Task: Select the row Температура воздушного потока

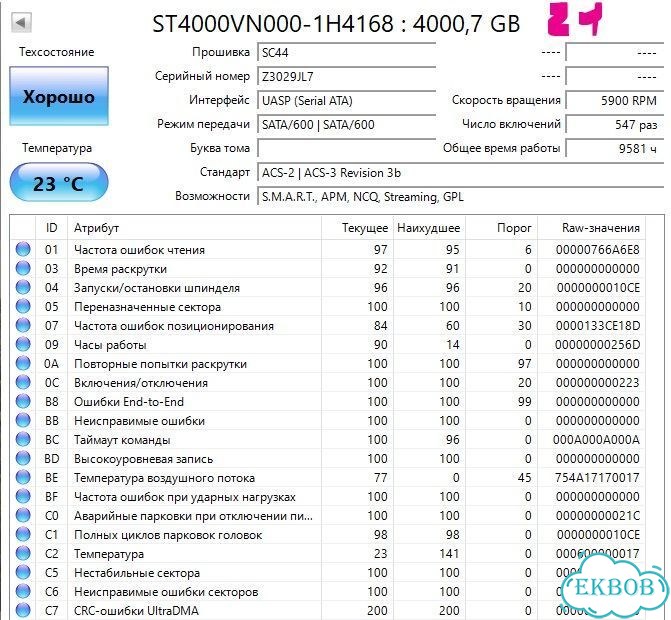Action: coord(328,478)
